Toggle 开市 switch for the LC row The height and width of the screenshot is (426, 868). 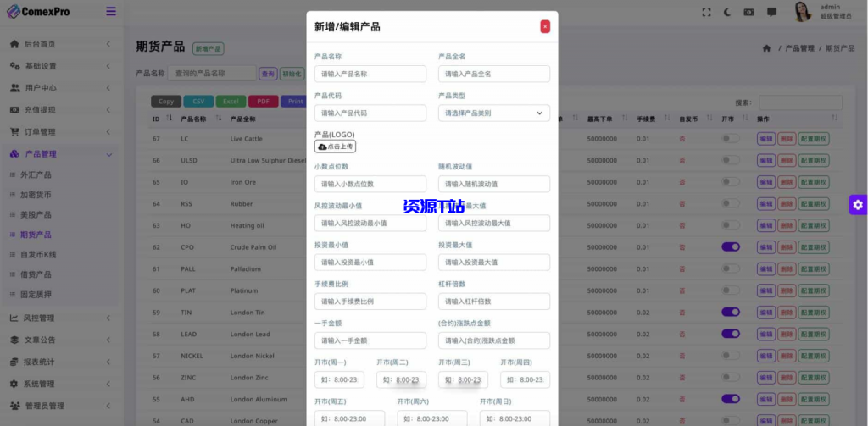[x=730, y=138]
